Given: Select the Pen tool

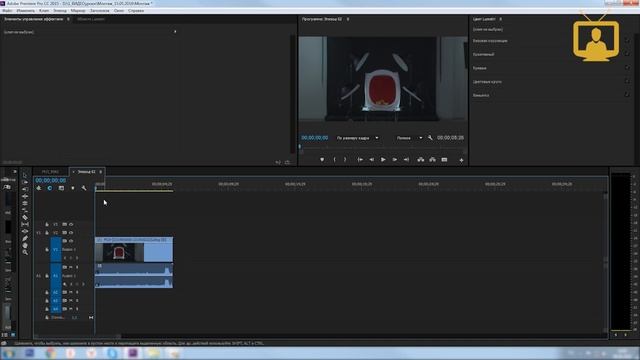Looking at the screenshot, I should click(x=25, y=238).
